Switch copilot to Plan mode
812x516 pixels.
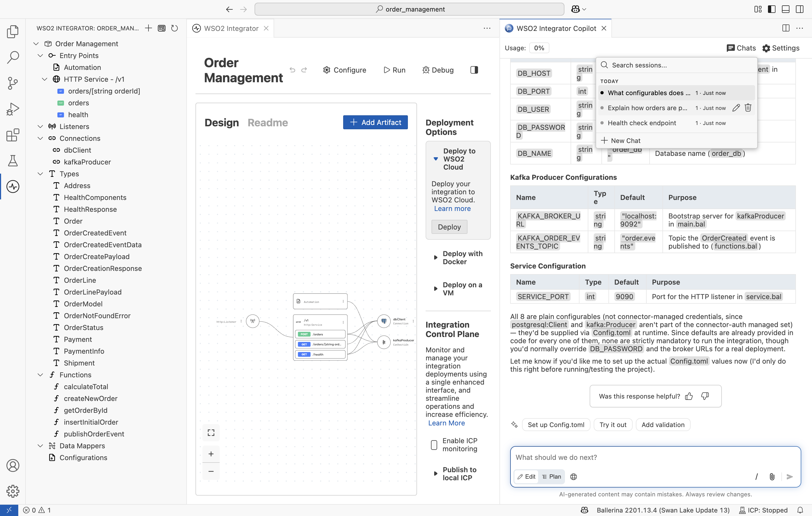point(552,476)
